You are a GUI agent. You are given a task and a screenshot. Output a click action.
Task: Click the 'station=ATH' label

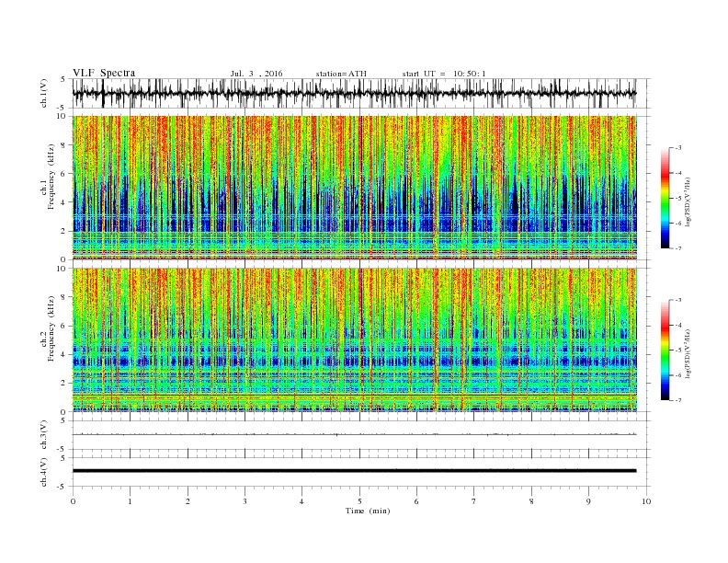click(341, 74)
